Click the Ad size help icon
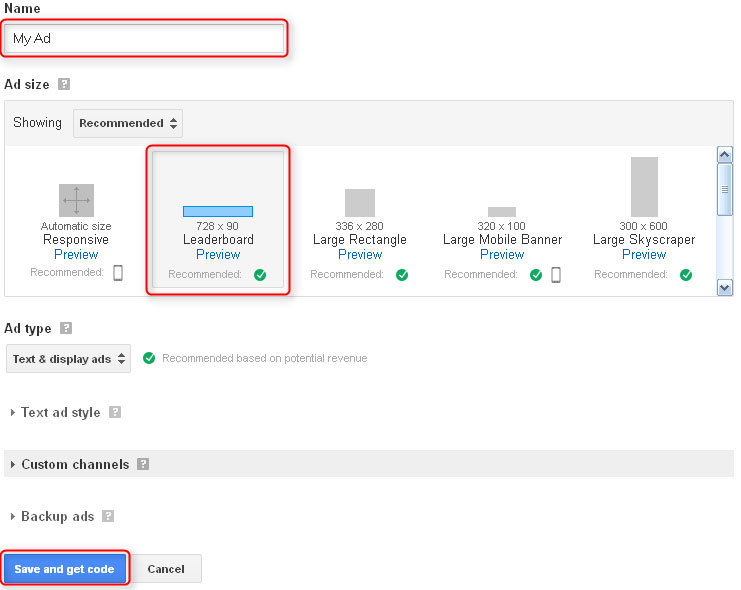Image resolution: width=741 pixels, height=590 pixels. click(x=64, y=84)
